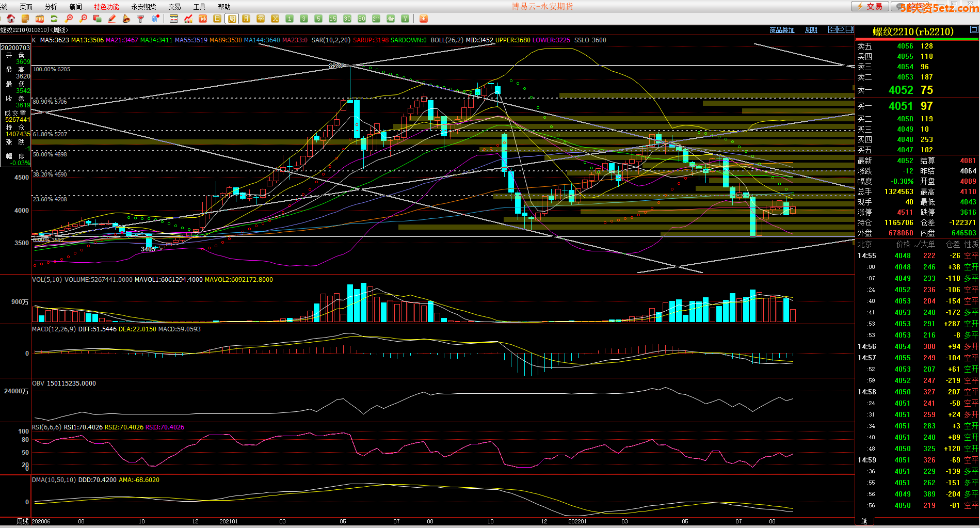
Task: Switch to quarterly 季 period
Action: click(261, 19)
